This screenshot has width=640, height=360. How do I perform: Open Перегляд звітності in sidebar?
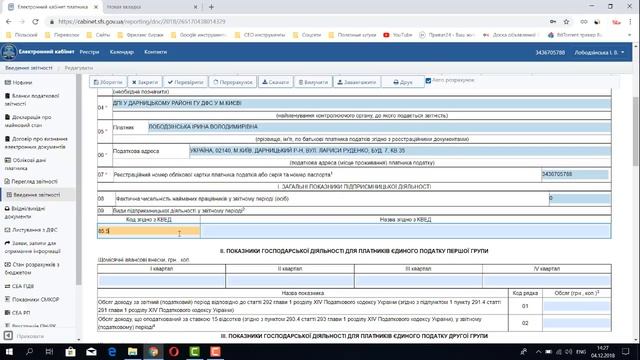point(31,181)
